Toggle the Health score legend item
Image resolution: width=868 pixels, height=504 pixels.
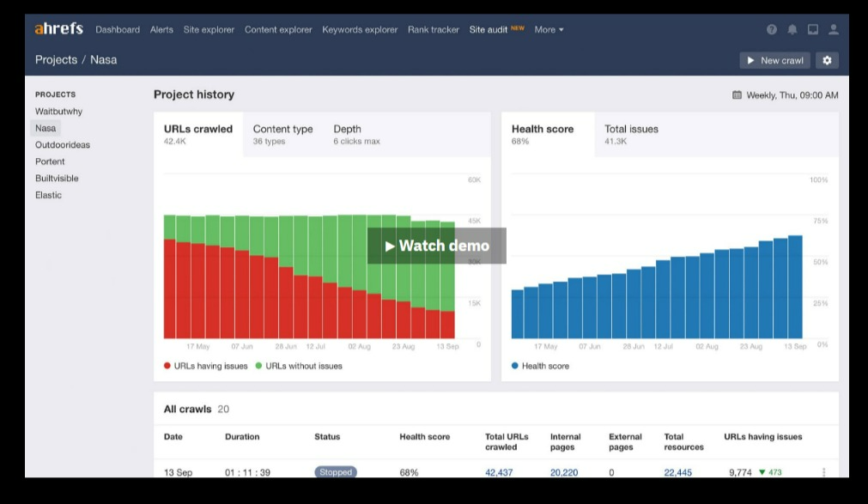pos(540,366)
